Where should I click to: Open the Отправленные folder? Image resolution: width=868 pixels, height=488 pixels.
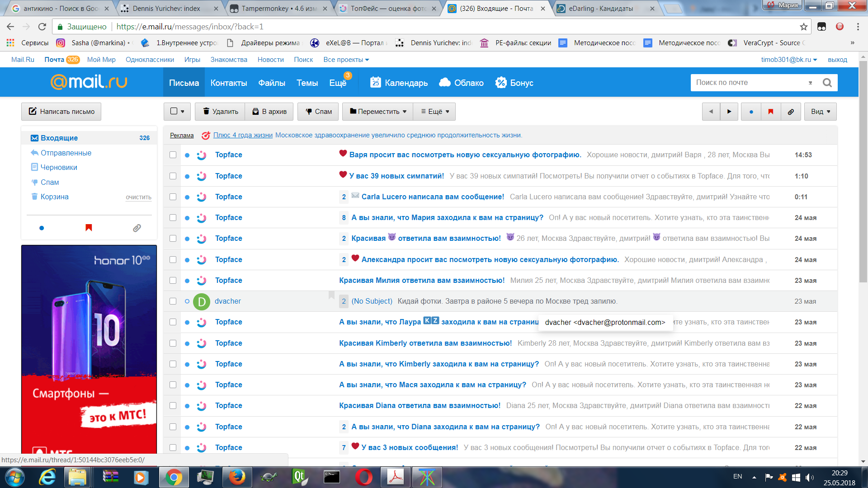[x=66, y=153]
